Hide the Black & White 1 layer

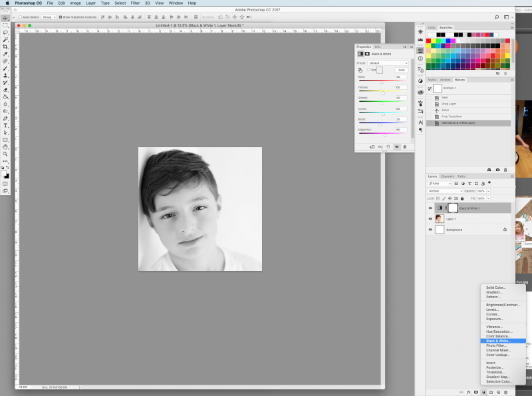pyautogui.click(x=430, y=208)
